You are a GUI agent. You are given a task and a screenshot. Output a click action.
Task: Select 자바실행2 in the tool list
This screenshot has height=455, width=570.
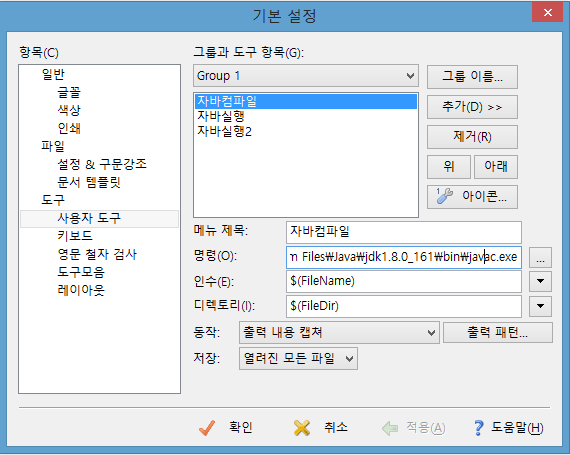(306, 131)
